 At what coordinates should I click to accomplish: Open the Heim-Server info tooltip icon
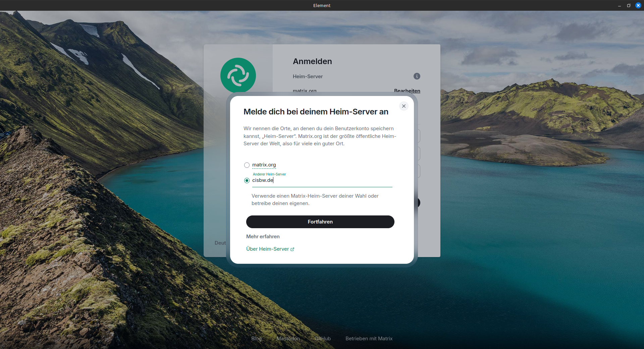(416, 76)
